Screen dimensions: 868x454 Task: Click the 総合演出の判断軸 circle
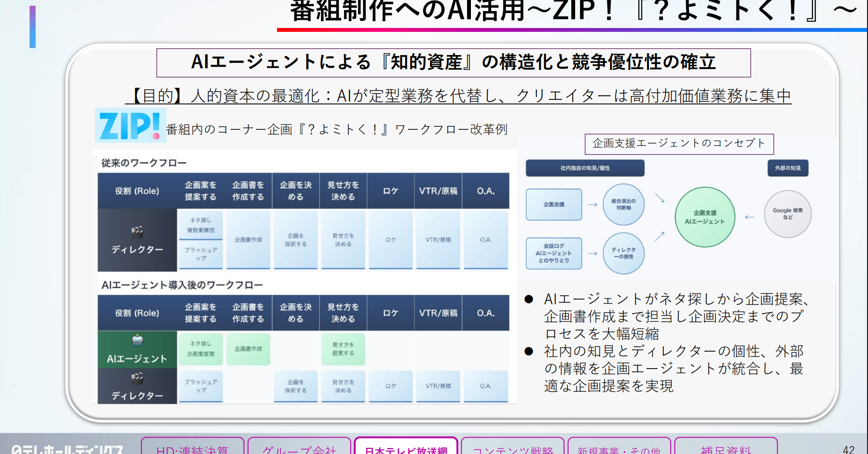(x=623, y=205)
